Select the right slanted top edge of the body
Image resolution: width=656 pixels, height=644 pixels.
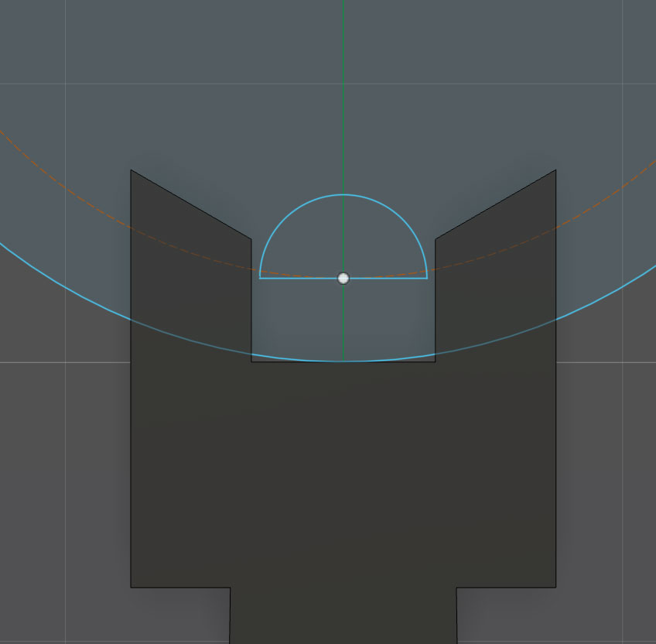[495, 204]
